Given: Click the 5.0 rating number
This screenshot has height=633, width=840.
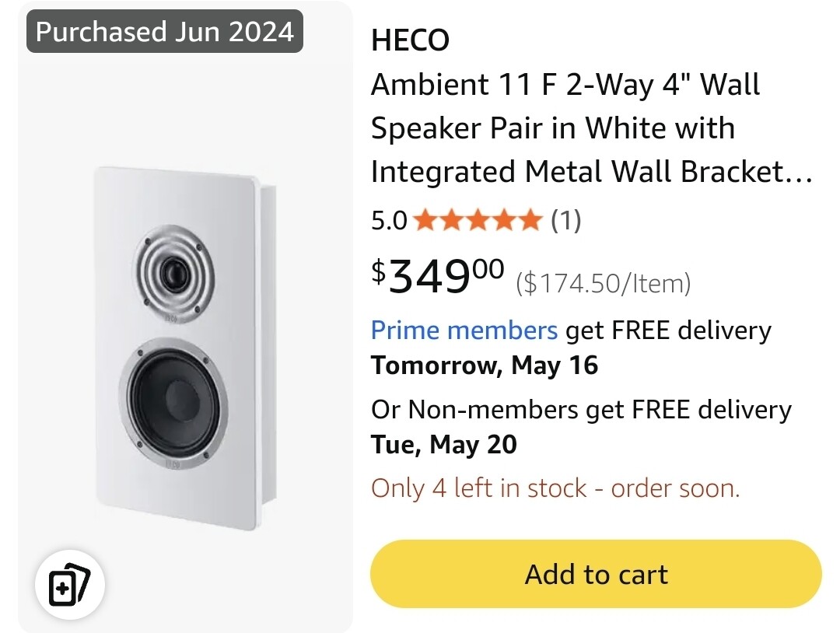Looking at the screenshot, I should coord(389,222).
